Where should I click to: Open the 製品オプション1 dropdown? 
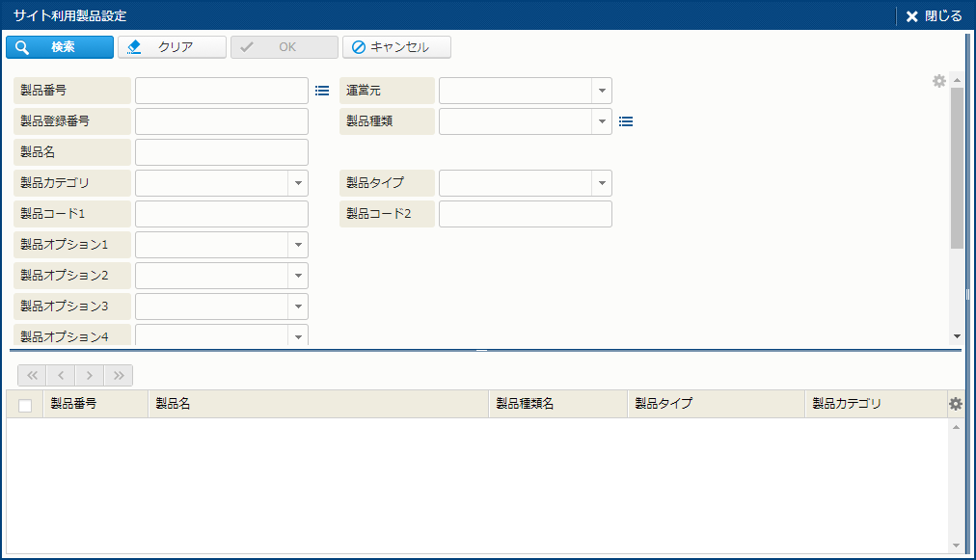click(x=298, y=245)
